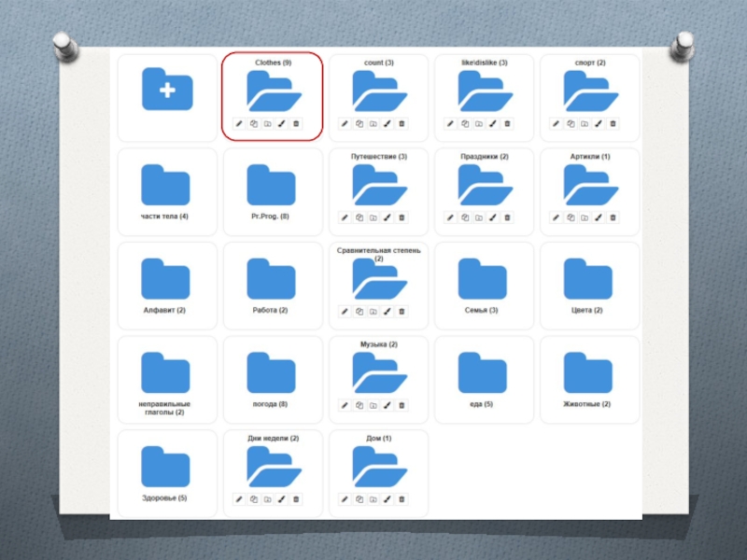Image resolution: width=747 pixels, height=560 pixels.
Task: Click the trash icon under спорт folder
Action: pos(613,123)
